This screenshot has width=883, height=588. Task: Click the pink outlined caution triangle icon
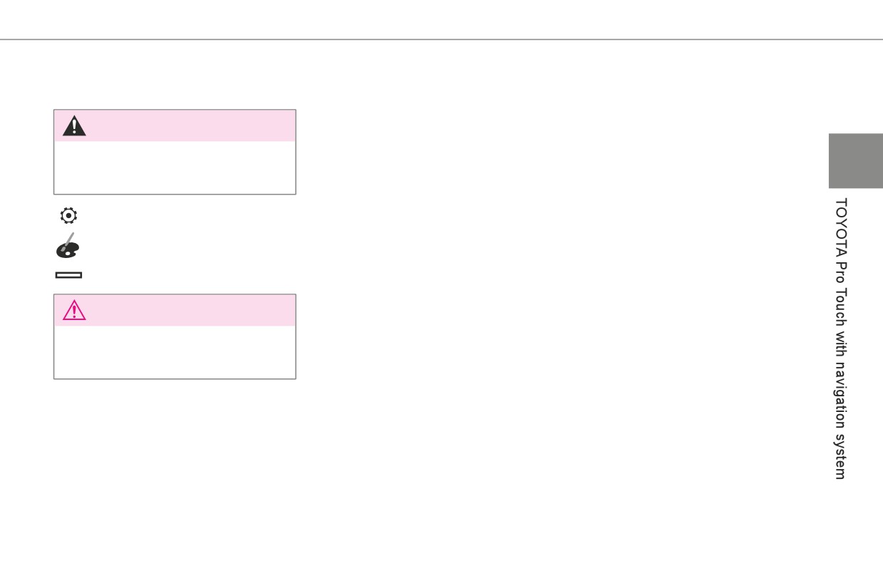pyautogui.click(x=74, y=311)
